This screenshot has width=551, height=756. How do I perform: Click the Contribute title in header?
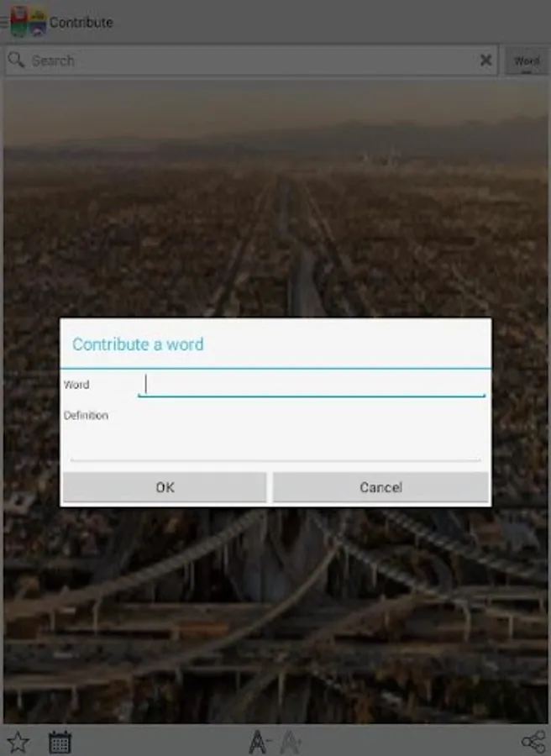tap(81, 22)
